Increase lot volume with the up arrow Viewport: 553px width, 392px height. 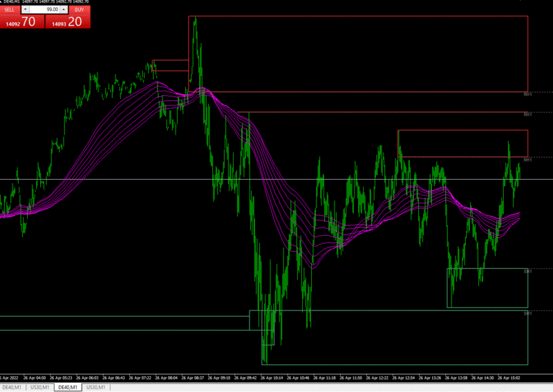pyautogui.click(x=64, y=10)
